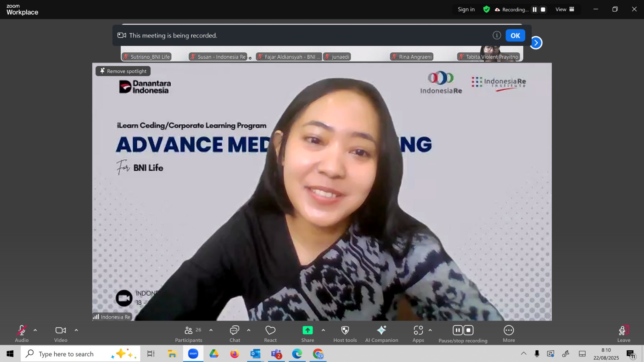Open the Chat panel
This screenshot has width=644, height=362.
pos(235,334)
